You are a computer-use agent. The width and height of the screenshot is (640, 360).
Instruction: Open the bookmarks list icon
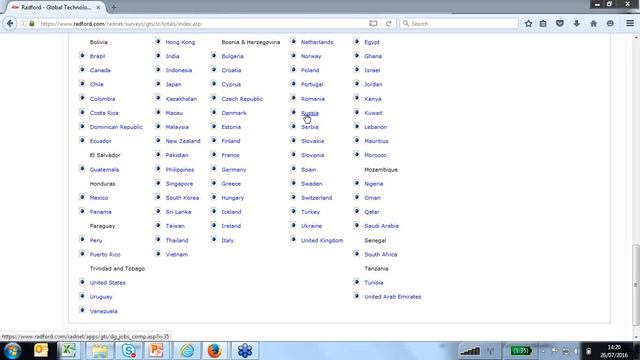point(543,24)
